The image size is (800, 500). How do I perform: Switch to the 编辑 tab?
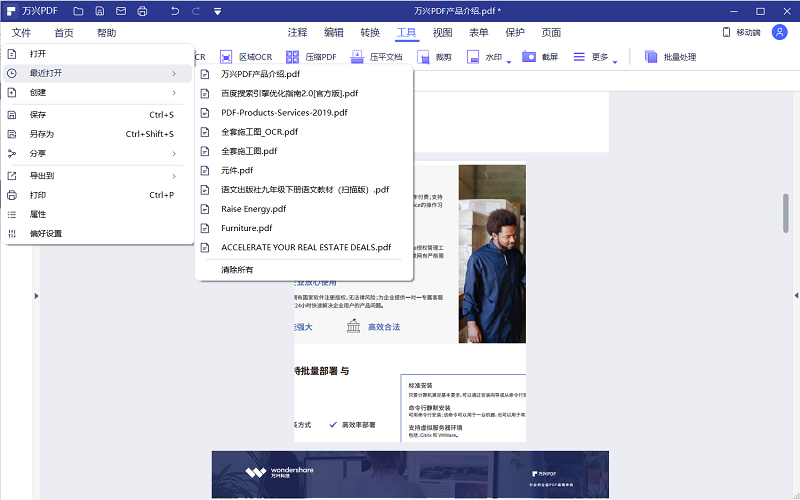[x=334, y=33]
